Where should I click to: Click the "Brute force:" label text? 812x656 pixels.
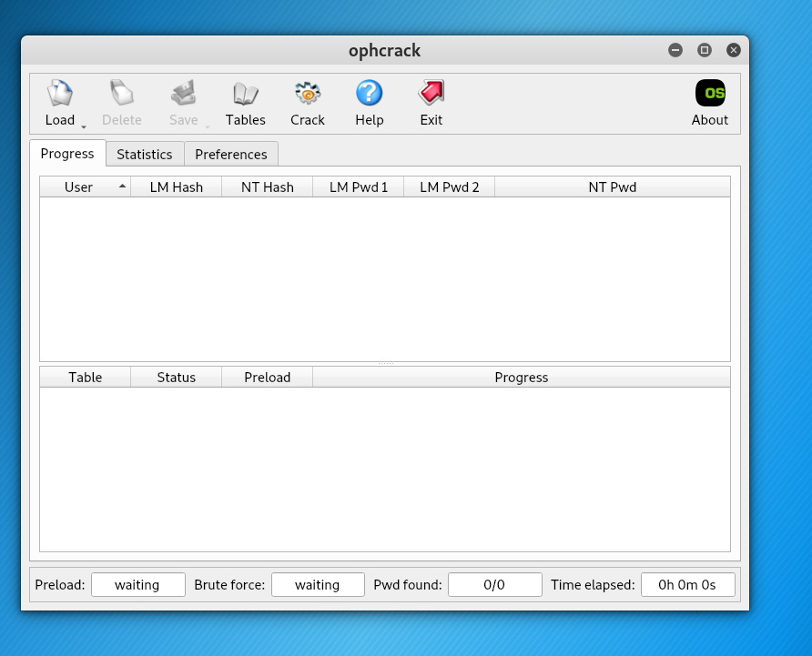(229, 584)
